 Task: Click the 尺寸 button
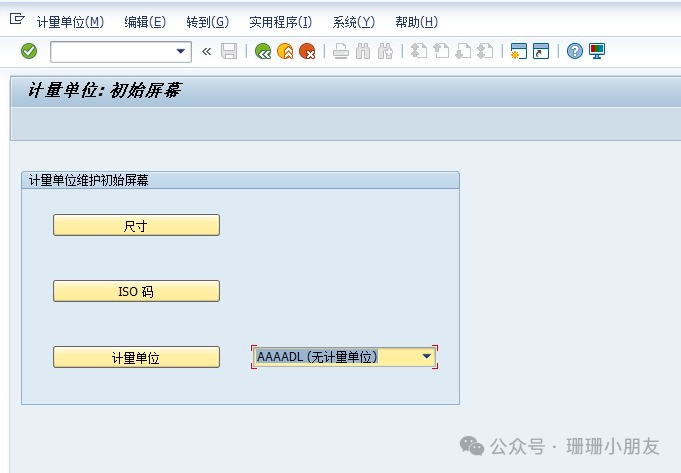click(136, 226)
